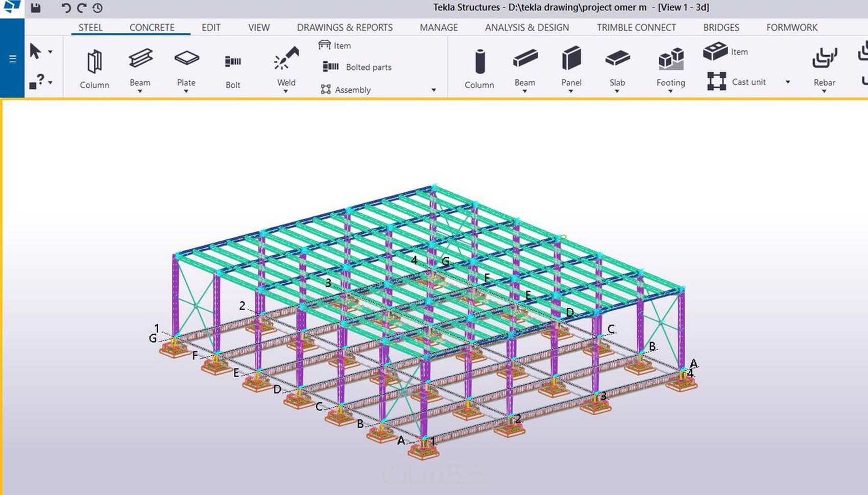Expand the Cast unit more-commands arrow
Image resolution: width=868 pixels, height=495 pixels.
(x=788, y=82)
